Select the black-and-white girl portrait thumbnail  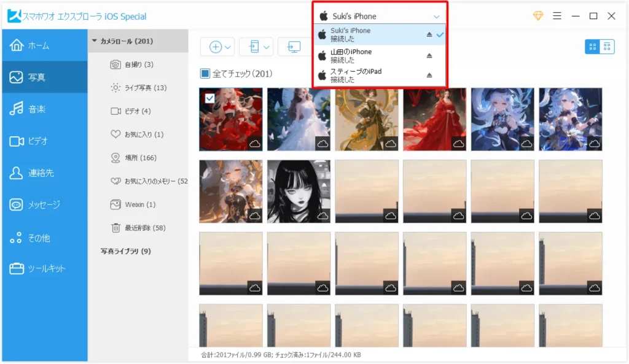[x=299, y=192]
